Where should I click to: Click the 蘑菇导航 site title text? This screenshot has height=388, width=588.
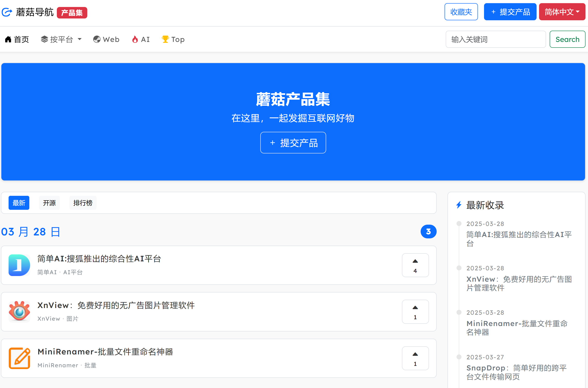(x=35, y=12)
